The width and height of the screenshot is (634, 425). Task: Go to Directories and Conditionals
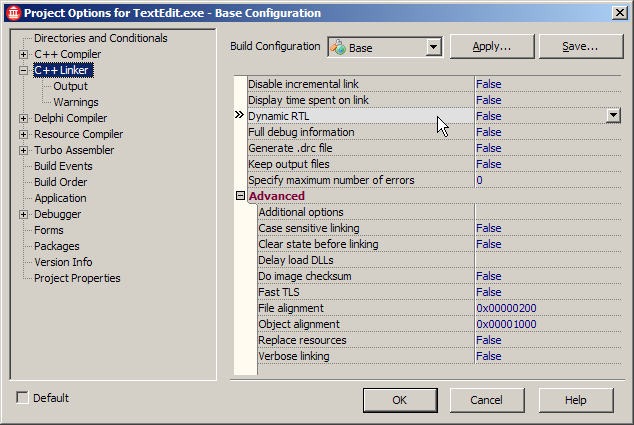tap(100, 38)
